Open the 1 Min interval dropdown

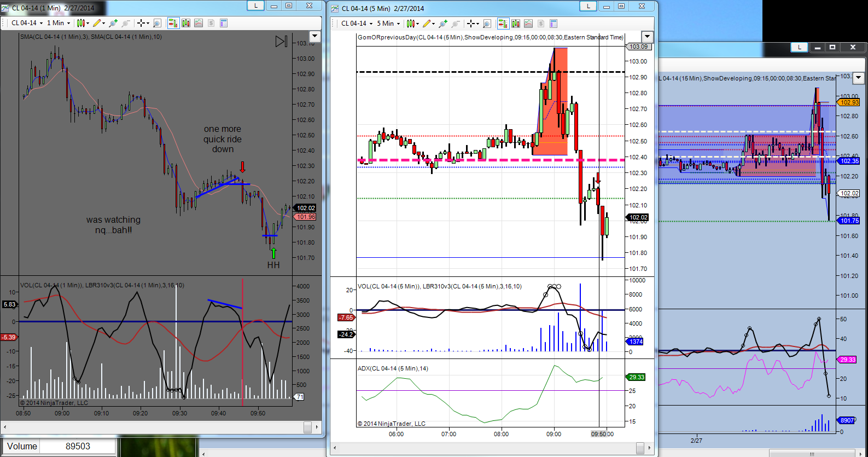click(x=59, y=23)
